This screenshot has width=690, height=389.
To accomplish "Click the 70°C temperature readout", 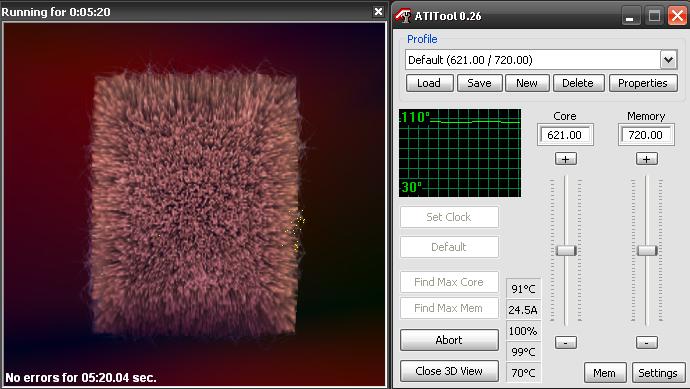I will click(x=523, y=373).
